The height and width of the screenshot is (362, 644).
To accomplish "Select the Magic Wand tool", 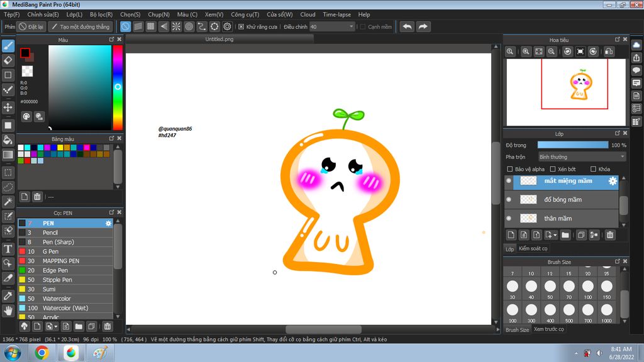I will pos(8,202).
